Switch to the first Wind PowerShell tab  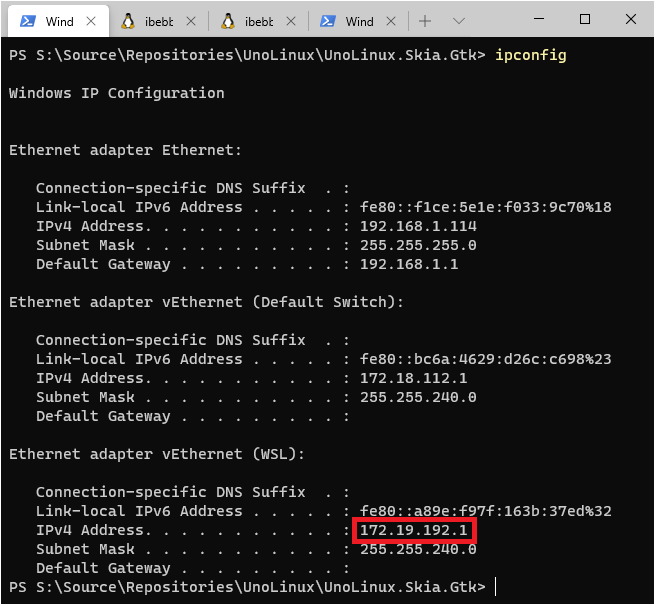click(59, 21)
